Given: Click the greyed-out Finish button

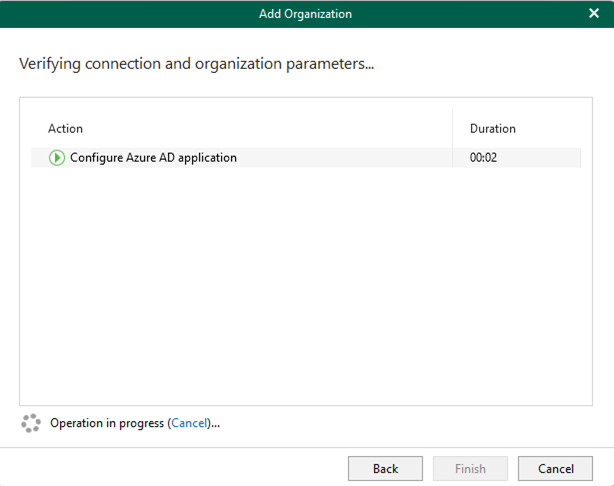Looking at the screenshot, I should pyautogui.click(x=470, y=468).
